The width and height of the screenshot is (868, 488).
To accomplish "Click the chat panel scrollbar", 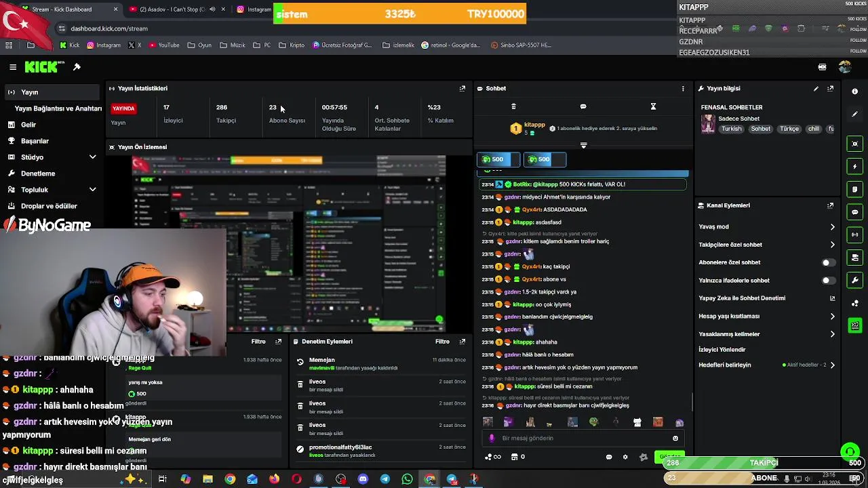I will [x=692, y=401].
